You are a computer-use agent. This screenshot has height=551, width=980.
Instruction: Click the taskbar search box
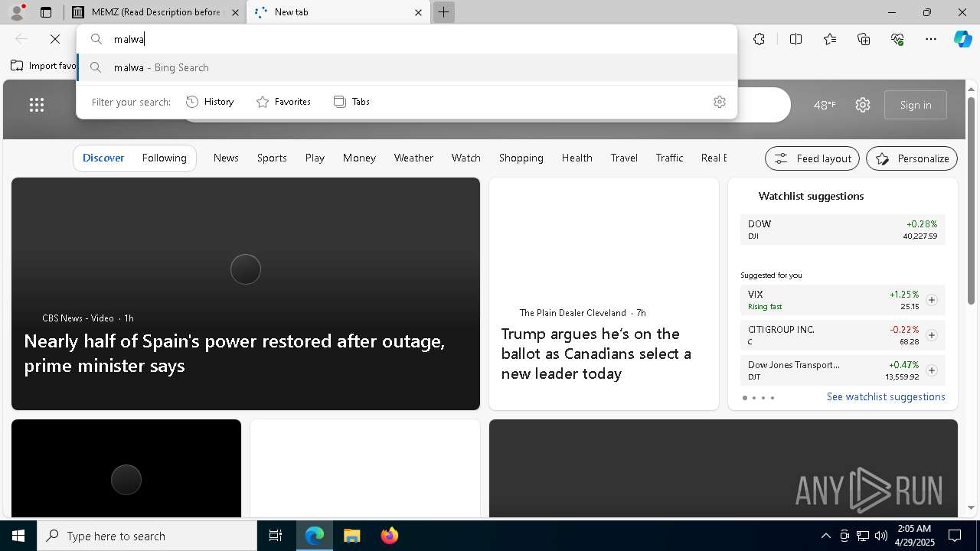point(147,536)
